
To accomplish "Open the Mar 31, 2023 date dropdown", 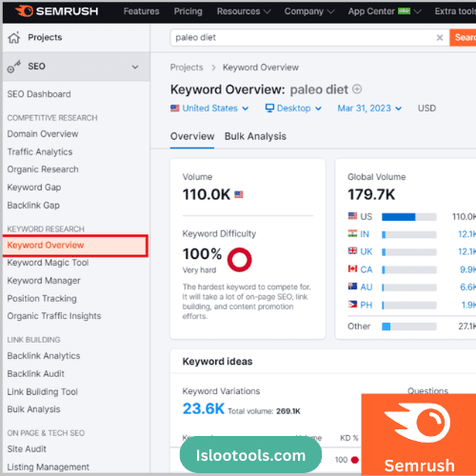I will coord(369,109).
